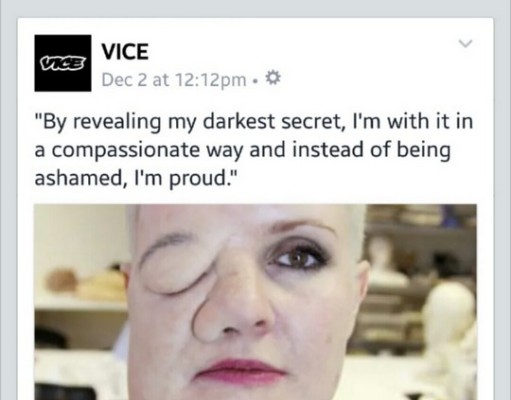Click the small cog next to 12:12pm
This screenshot has height=400, width=511.
point(273,79)
